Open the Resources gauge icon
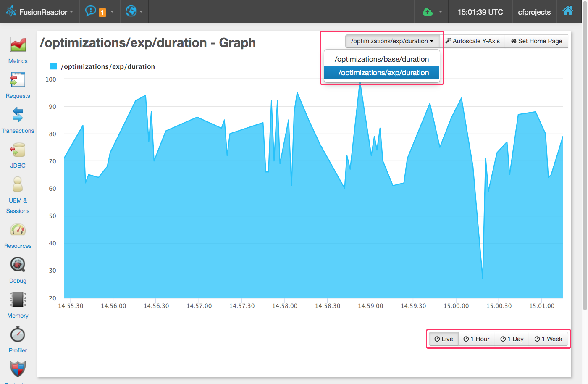This screenshot has height=384, width=588. 18,230
